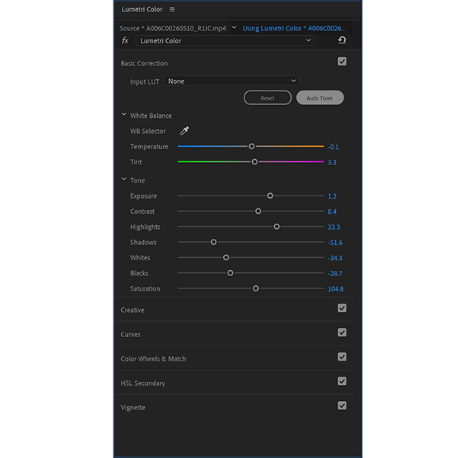Uncheck the Color Wheels & Match checkbox
Image resolution: width=476 pixels, height=458 pixels.
342,357
